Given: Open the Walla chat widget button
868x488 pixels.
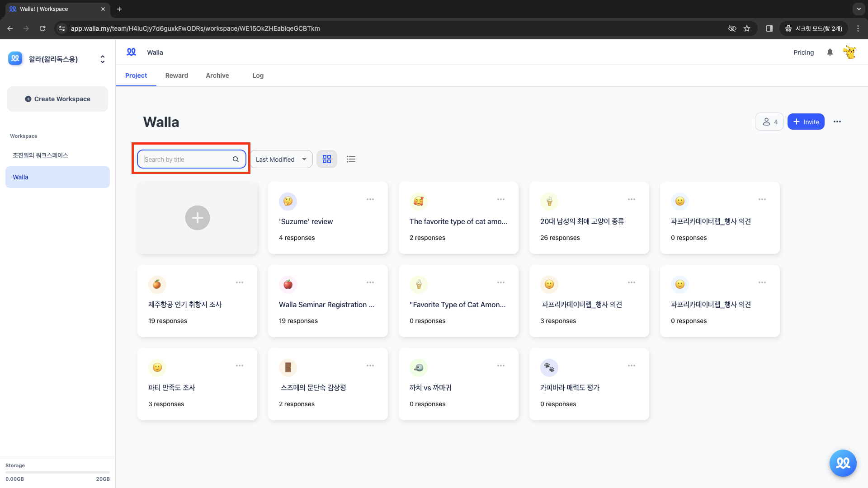Looking at the screenshot, I should (843, 463).
